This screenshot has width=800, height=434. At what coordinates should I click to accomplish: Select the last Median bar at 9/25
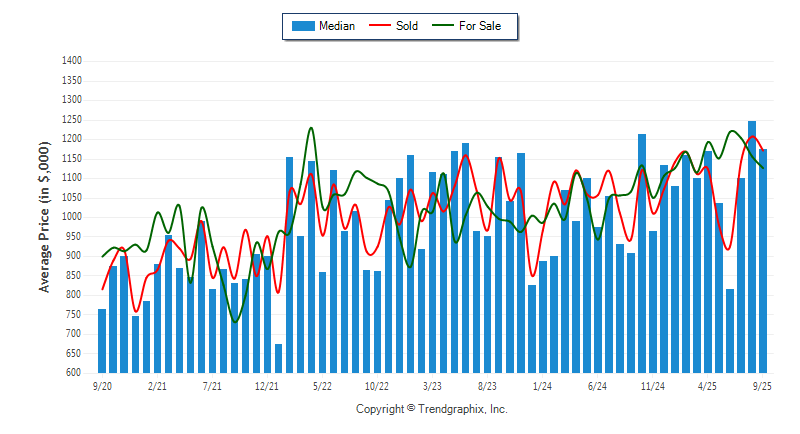[763, 260]
